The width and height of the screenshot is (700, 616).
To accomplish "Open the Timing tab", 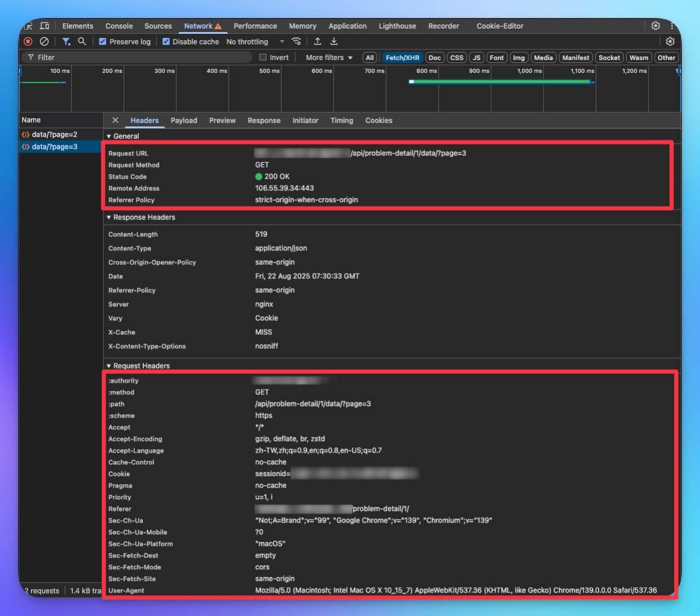I will 342,120.
